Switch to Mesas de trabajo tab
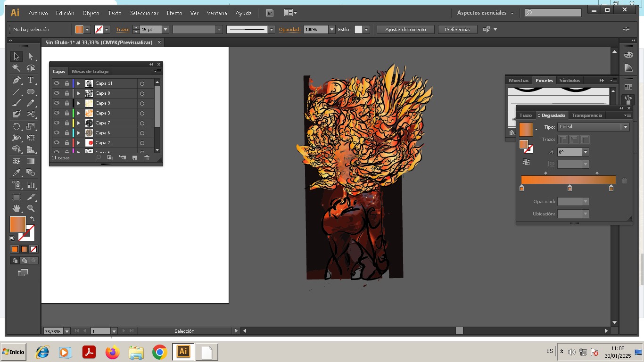This screenshot has height=362, width=644. 90,72
